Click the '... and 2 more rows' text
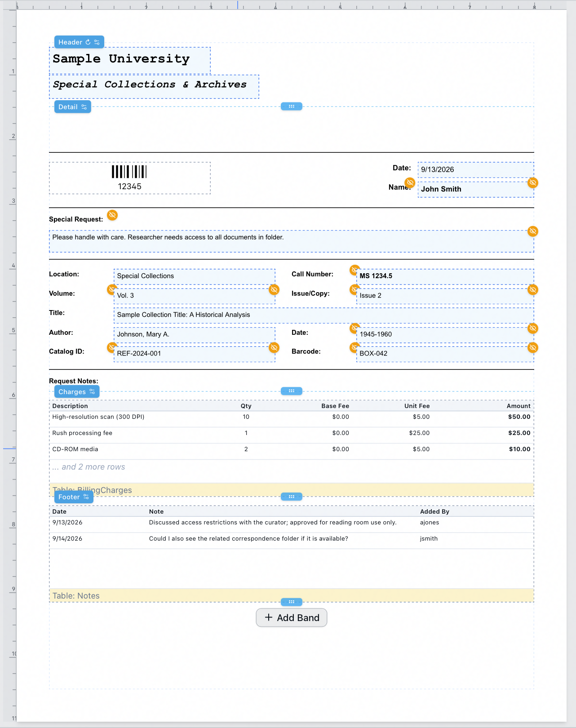The image size is (576, 728). tap(89, 467)
